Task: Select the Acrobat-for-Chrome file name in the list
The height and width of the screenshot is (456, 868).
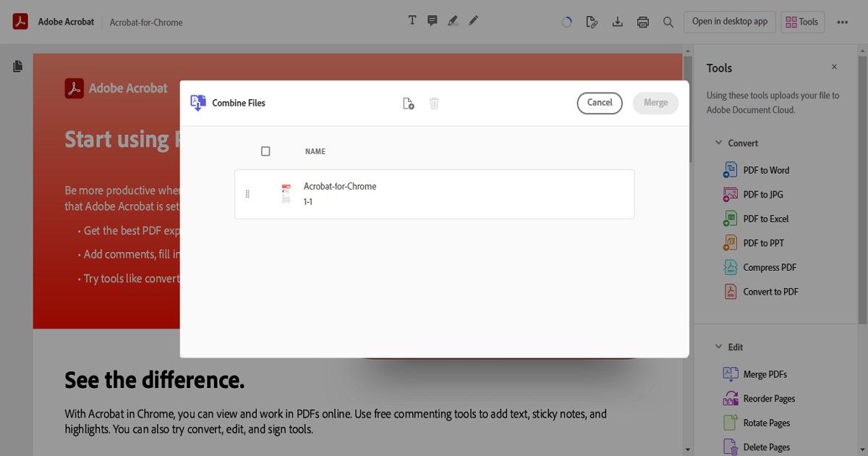Action: 340,186
